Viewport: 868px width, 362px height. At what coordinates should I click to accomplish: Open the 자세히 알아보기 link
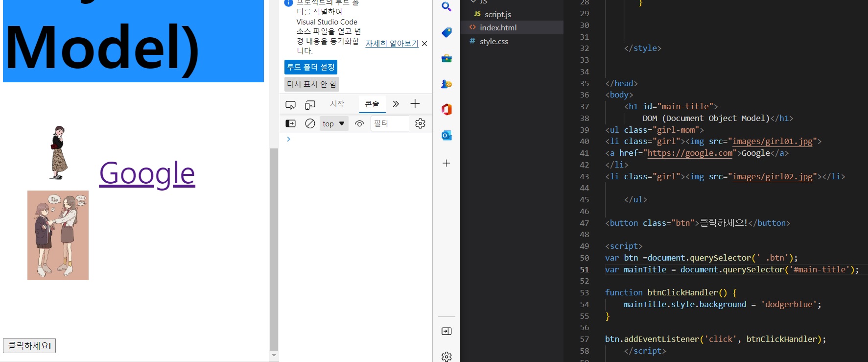(x=392, y=44)
